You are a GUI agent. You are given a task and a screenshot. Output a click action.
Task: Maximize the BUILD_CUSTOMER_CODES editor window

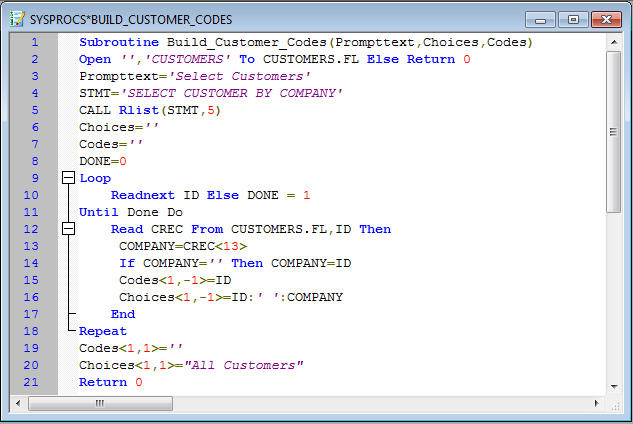pyautogui.click(x=573, y=20)
